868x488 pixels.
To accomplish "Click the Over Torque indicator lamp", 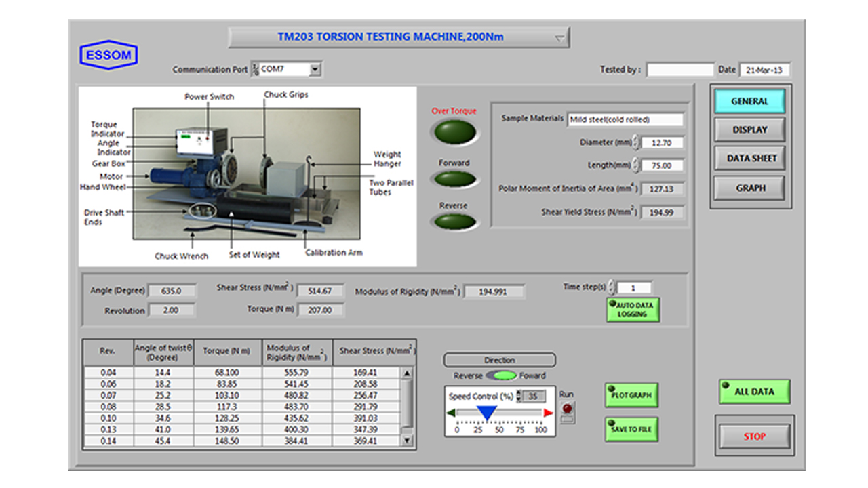I will 454,131.
